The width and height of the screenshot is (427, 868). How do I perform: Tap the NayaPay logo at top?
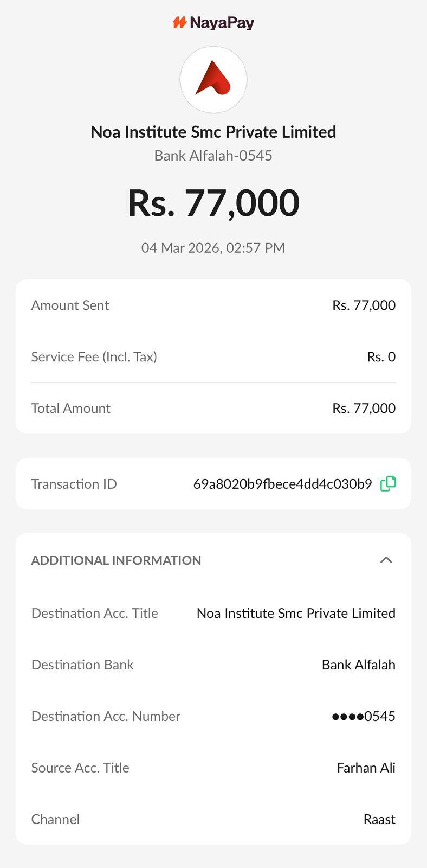coord(214,23)
